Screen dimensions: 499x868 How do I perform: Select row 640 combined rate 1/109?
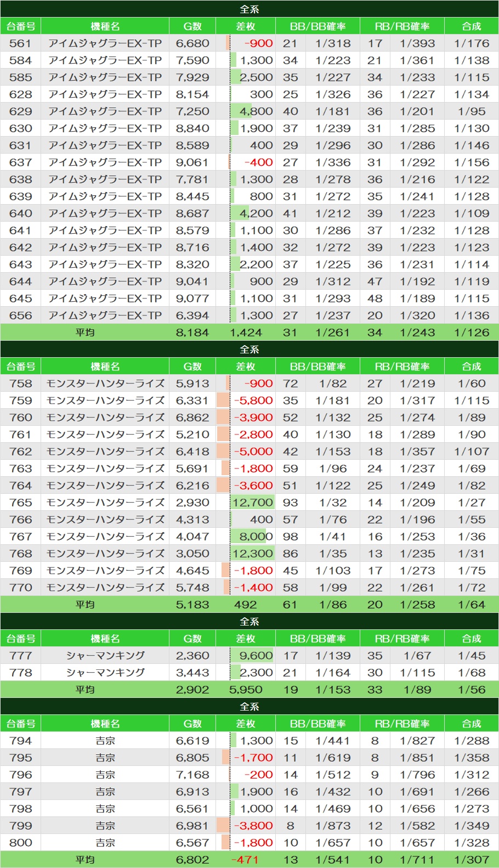coord(472,213)
